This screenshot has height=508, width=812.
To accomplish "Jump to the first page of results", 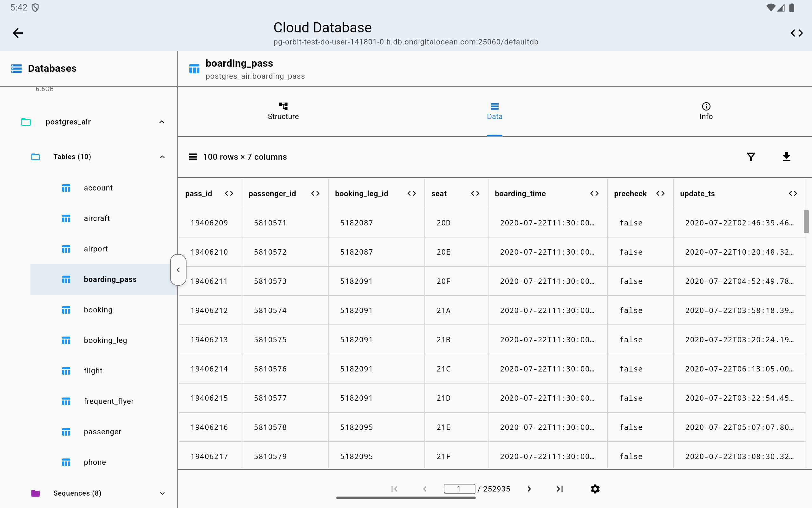I will pos(394,489).
